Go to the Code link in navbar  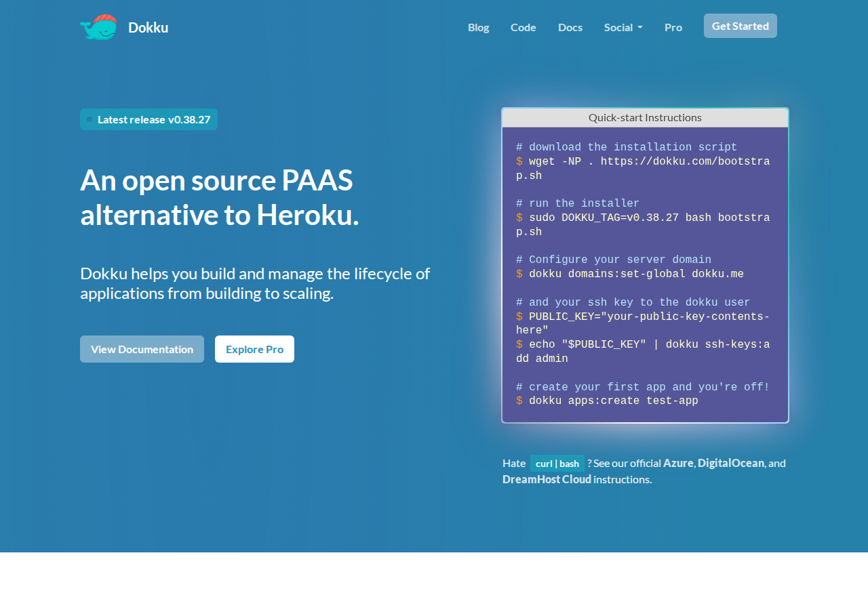point(524,27)
